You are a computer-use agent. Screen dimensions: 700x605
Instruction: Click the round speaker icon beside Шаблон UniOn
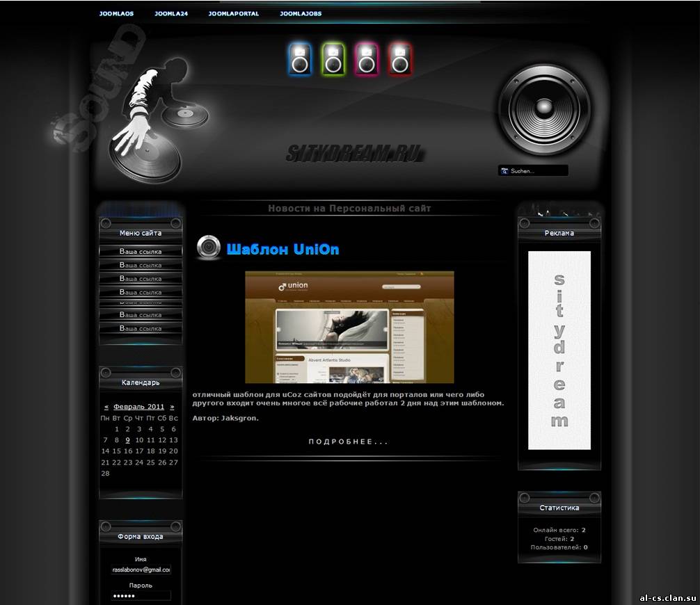pos(208,248)
